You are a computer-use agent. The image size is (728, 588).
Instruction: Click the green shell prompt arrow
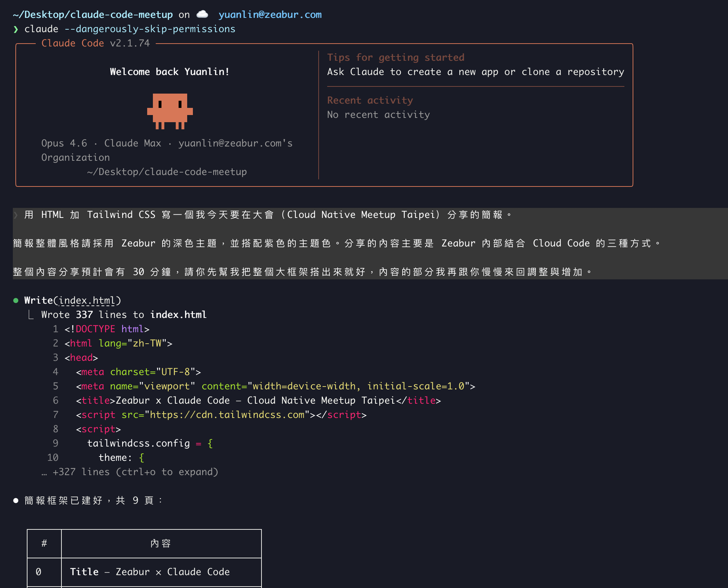[16, 29]
